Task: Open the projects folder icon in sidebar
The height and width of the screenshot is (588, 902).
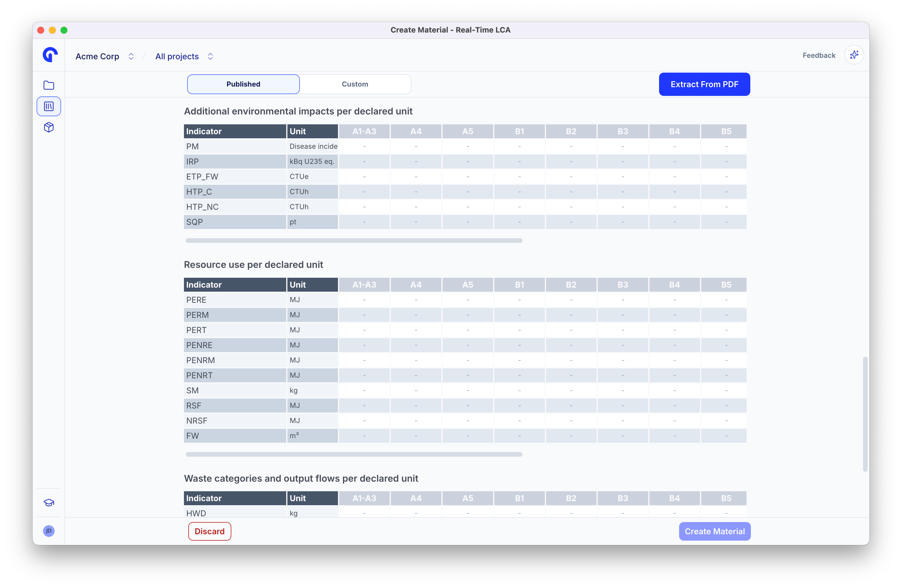Action: [49, 85]
